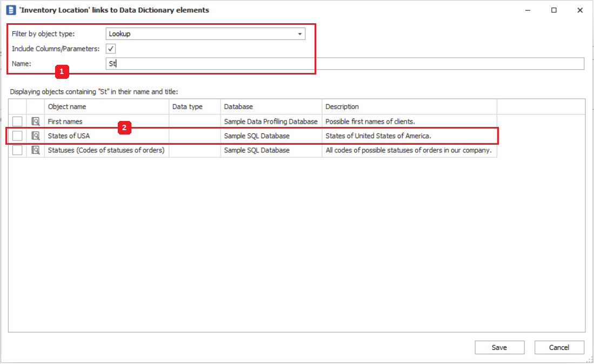The height and width of the screenshot is (364, 594).
Task: Open the Filter by object type dropdown
Action: tap(300, 34)
